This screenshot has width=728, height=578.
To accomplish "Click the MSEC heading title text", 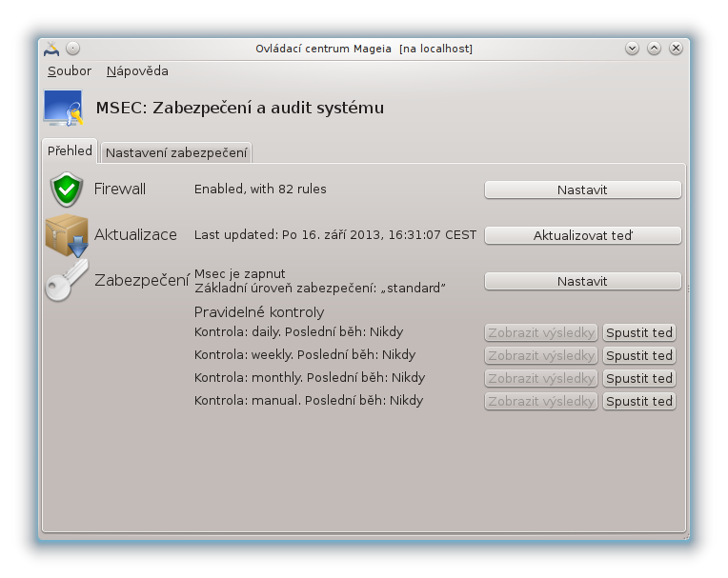I will tap(240, 108).
